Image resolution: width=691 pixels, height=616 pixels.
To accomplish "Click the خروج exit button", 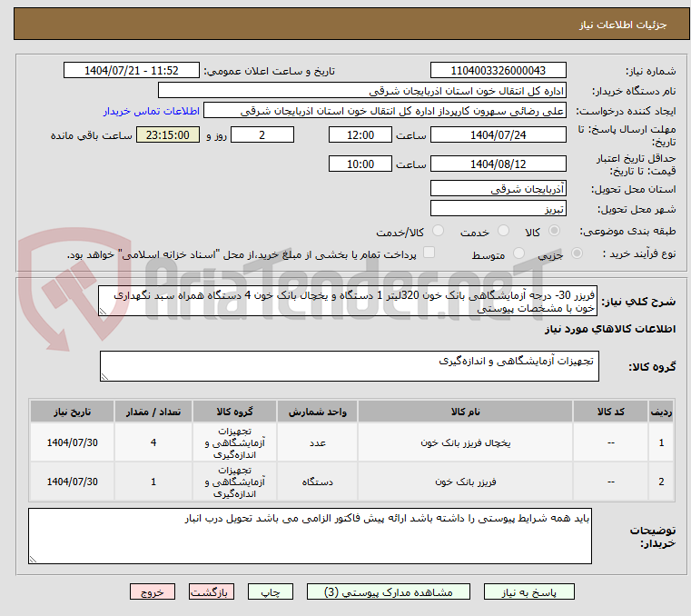I will tap(152, 591).
